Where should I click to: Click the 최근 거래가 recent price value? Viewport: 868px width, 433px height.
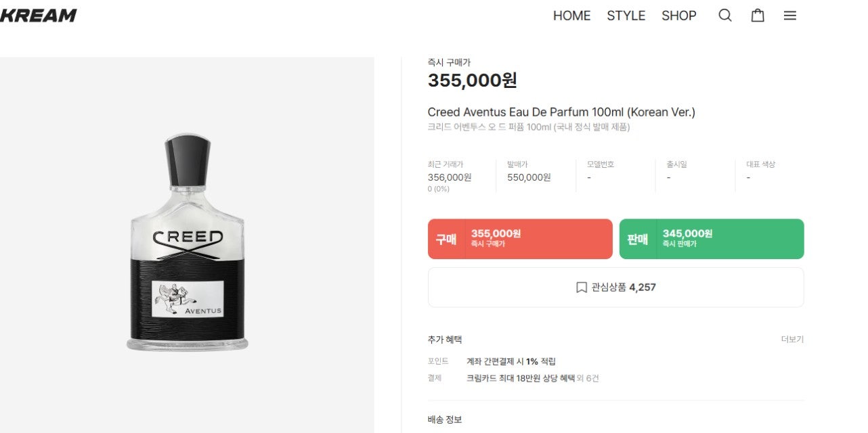[448, 177]
